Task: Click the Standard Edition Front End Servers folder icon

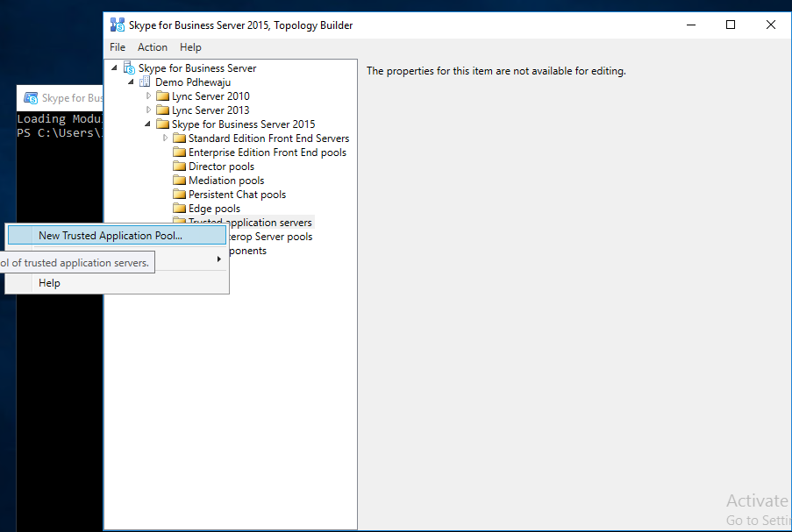Action: [x=179, y=138]
